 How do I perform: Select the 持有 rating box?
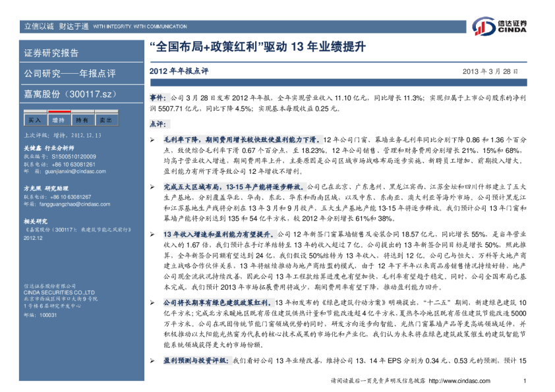coord(82,121)
